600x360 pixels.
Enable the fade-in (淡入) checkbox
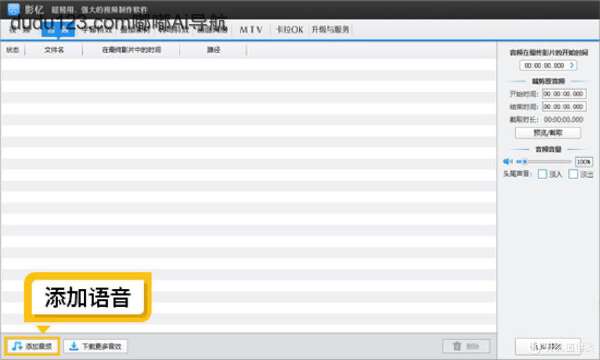click(542, 174)
